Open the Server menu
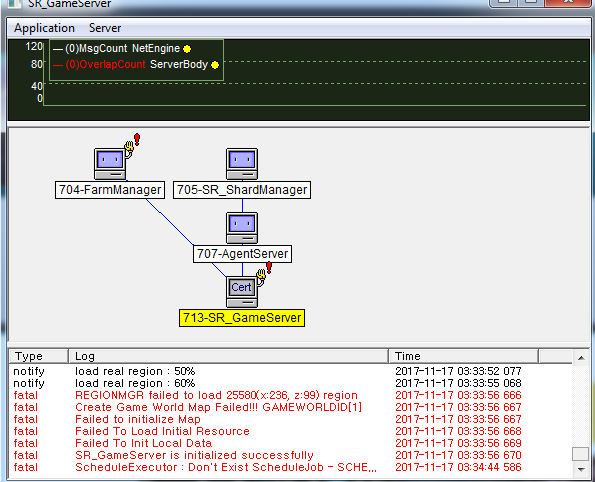This screenshot has width=595, height=482. (x=105, y=28)
